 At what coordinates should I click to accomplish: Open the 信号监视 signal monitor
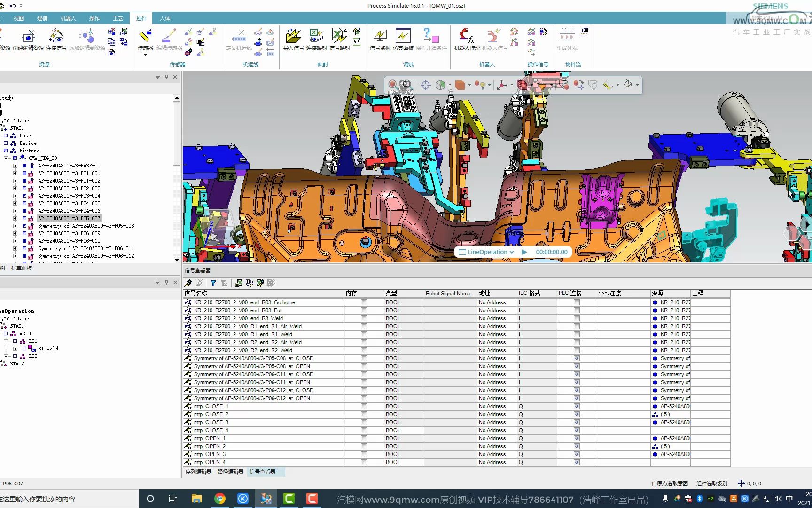380,36
